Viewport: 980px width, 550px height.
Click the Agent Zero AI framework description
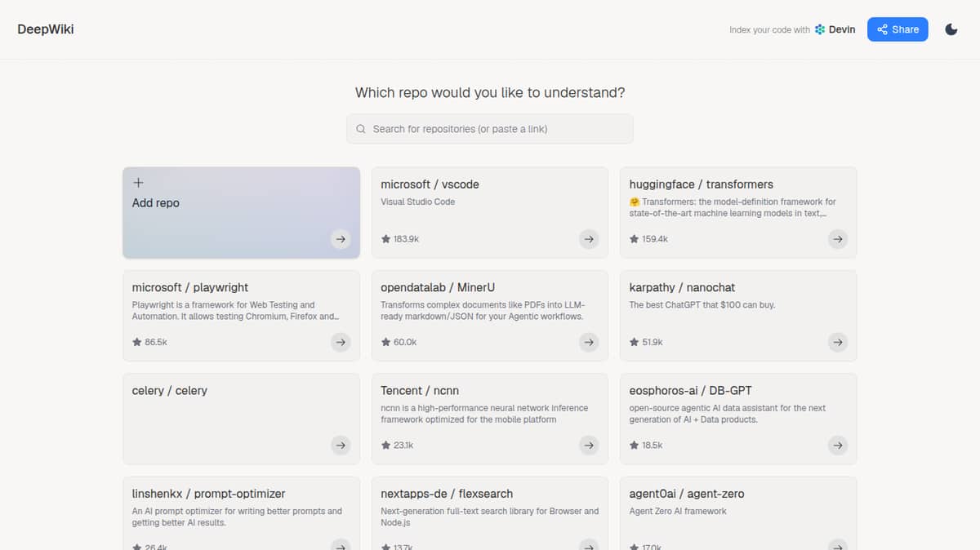(678, 512)
